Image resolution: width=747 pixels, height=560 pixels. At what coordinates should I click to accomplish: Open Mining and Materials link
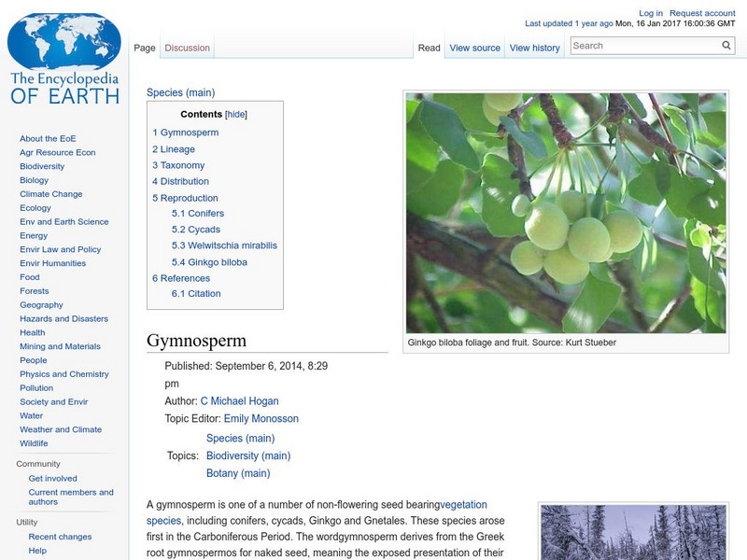pos(60,346)
